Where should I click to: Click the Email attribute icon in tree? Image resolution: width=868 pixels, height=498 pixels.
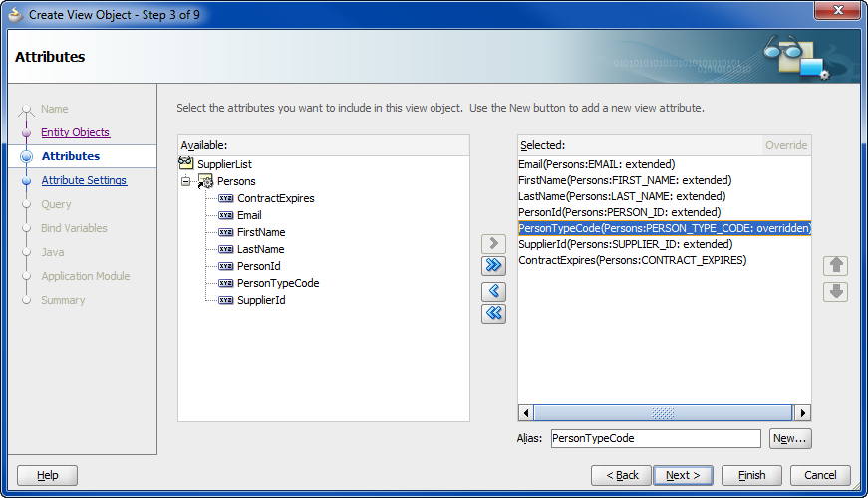(225, 215)
